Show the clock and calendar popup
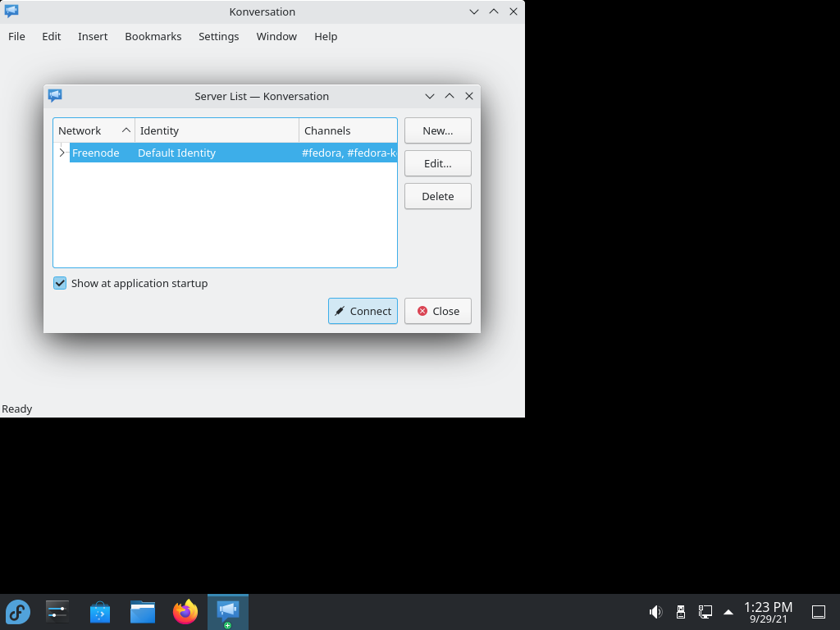The width and height of the screenshot is (840, 630). pyautogui.click(x=768, y=612)
